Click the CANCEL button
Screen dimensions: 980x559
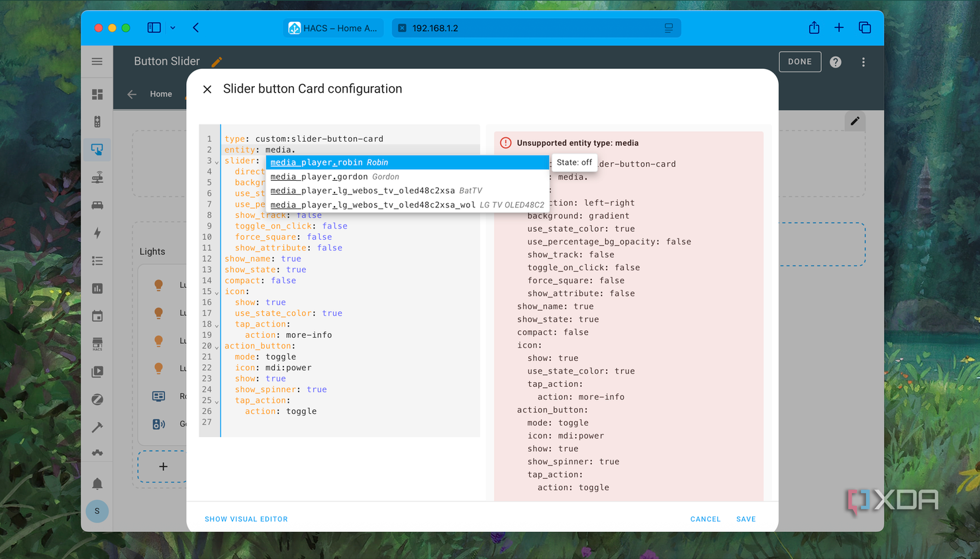point(705,519)
